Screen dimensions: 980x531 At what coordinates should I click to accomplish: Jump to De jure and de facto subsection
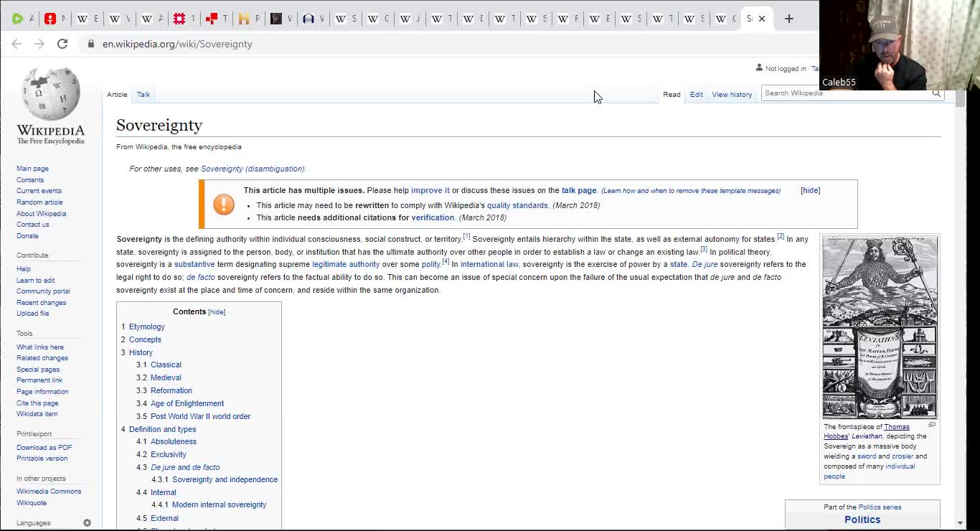click(x=185, y=467)
